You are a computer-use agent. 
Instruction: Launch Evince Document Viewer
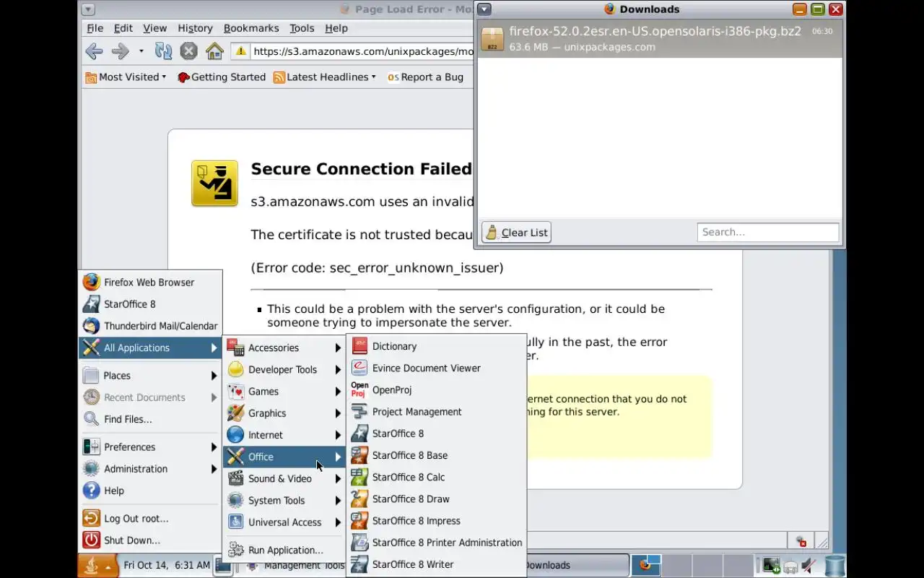click(437, 368)
